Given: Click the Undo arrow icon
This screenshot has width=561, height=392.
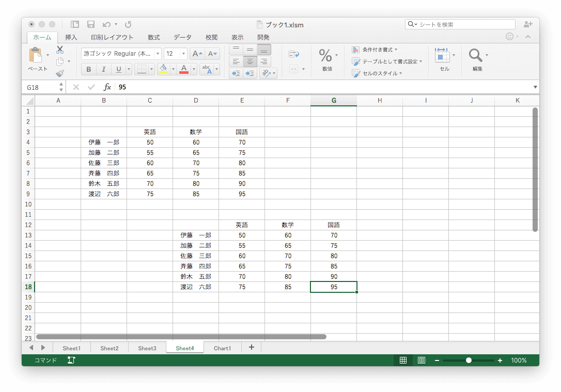Looking at the screenshot, I should 106,24.
